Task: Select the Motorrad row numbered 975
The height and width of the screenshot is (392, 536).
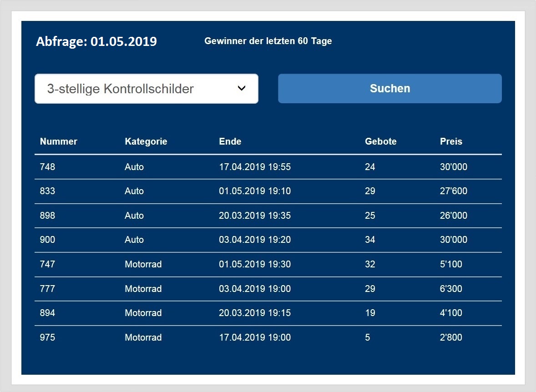Action: coord(268,338)
